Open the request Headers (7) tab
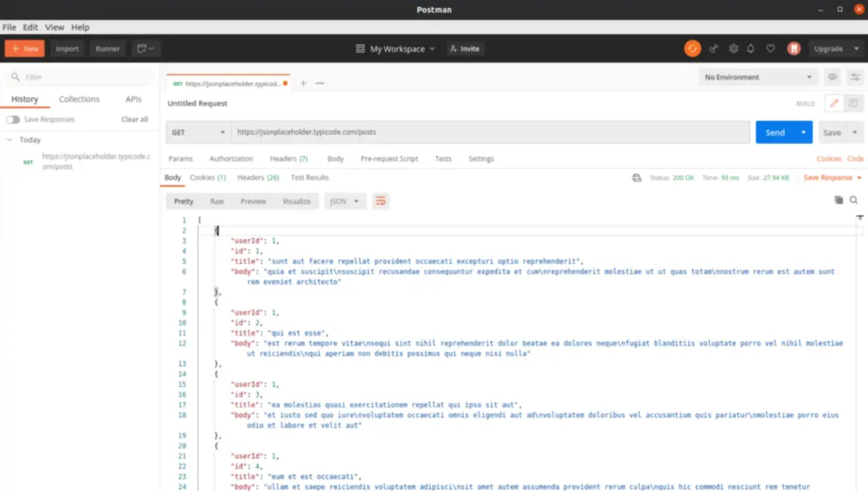 point(289,159)
